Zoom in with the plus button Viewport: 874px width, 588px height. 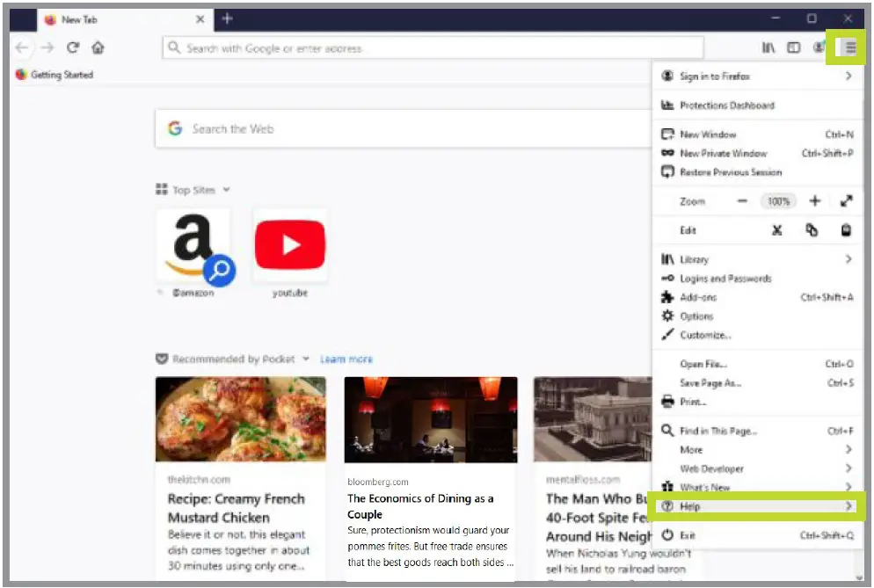(x=814, y=200)
